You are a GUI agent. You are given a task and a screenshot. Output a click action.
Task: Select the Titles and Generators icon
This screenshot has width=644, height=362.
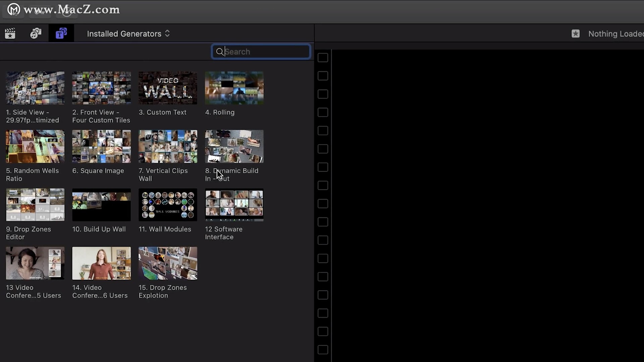coord(61,34)
